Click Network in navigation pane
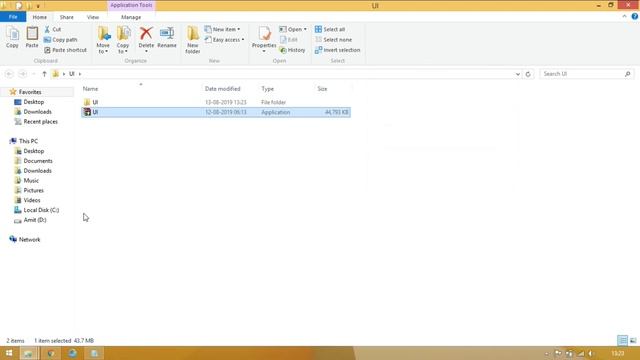The image size is (640, 360). point(29,240)
